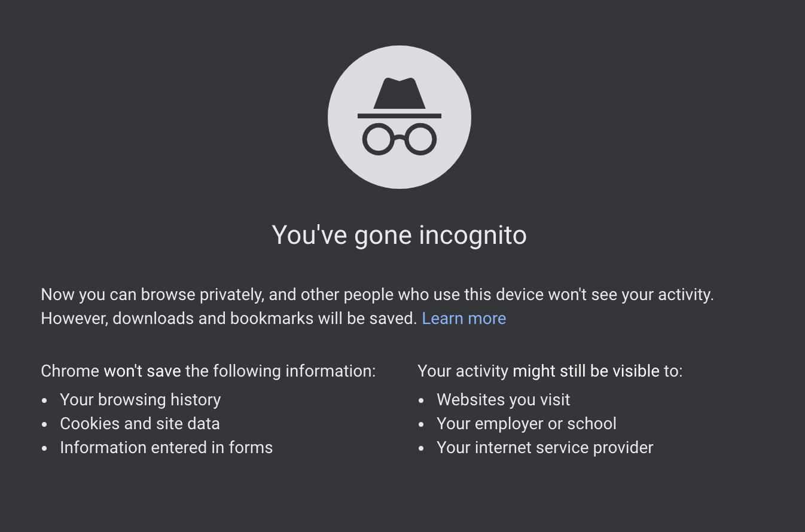Select the "Information entered in forms" list item

(x=166, y=447)
